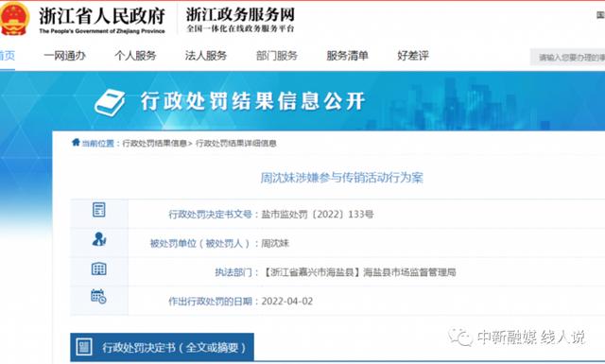605x364 pixels.
Task: Click the WeChat watermark icon
Action: (460, 338)
